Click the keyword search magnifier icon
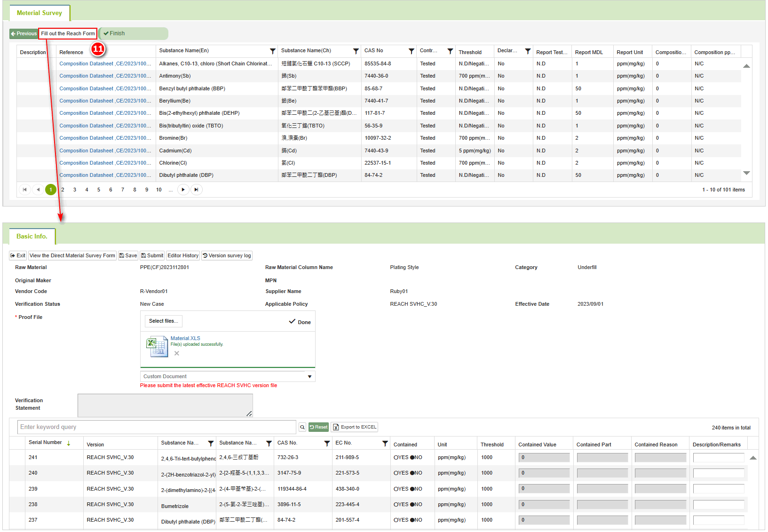 pyautogui.click(x=302, y=427)
